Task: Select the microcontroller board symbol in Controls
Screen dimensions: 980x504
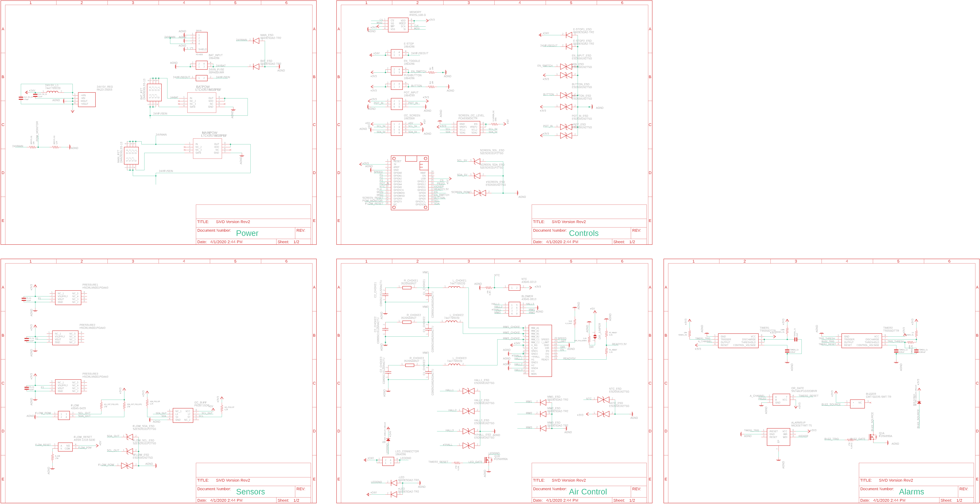Action: pos(410,183)
